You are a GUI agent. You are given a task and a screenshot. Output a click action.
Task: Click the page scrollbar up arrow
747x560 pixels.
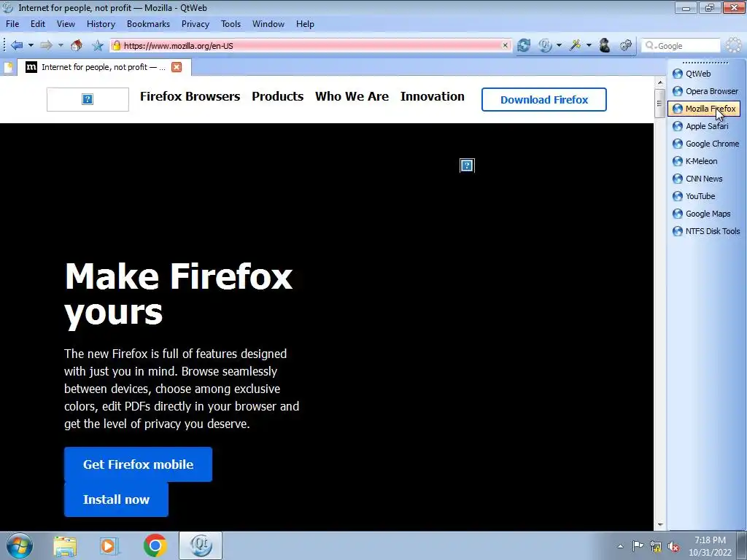click(x=659, y=83)
